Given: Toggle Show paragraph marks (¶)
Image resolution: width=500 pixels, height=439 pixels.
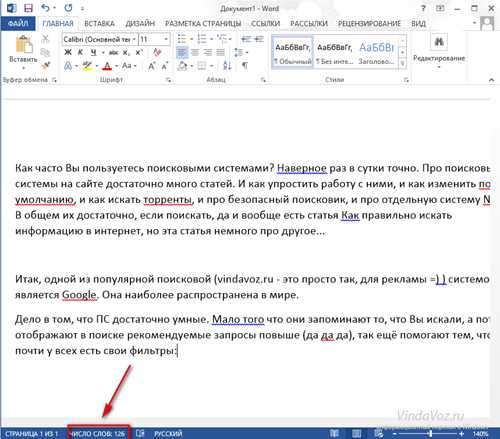Looking at the screenshot, I should pos(245,66).
